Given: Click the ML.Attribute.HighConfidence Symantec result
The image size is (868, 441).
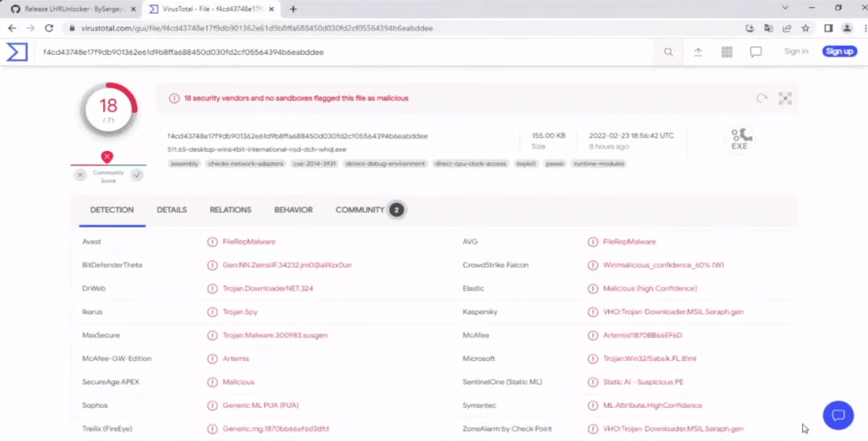Looking at the screenshot, I should click(652, 405).
